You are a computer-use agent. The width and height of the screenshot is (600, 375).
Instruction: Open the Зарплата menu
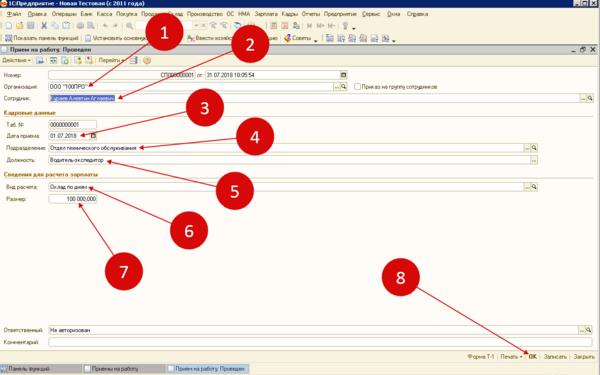tap(266, 14)
